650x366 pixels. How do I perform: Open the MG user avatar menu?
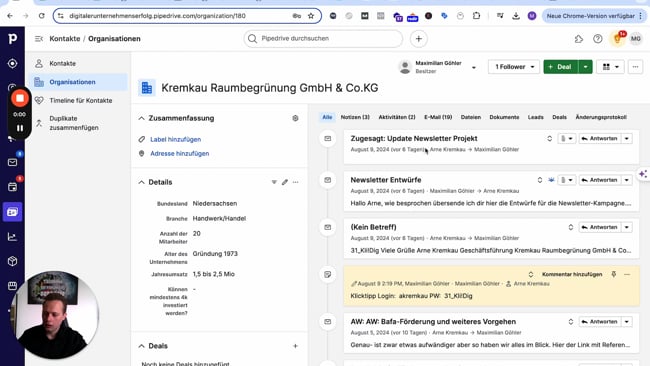(635, 39)
